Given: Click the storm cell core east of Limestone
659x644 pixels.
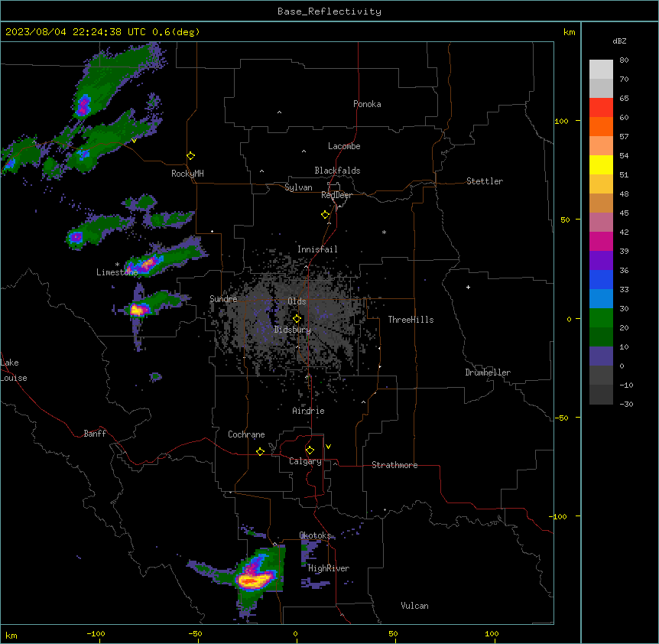Looking at the screenshot, I should tap(148, 264).
